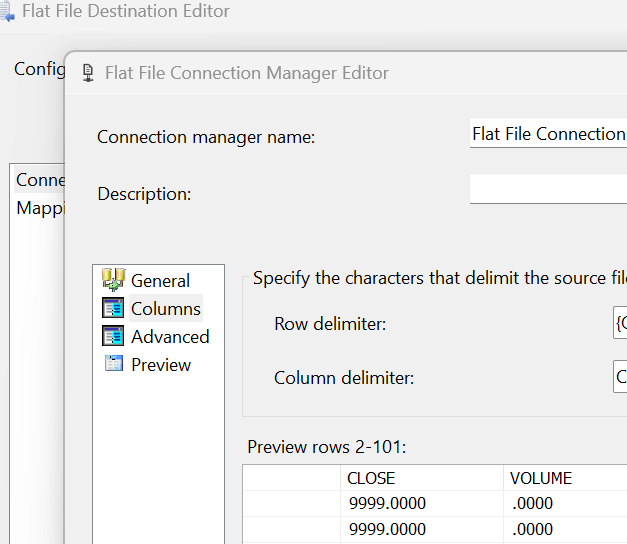Click into the Description text box
Image resolution: width=627 pixels, height=544 pixels.
pyautogui.click(x=548, y=189)
